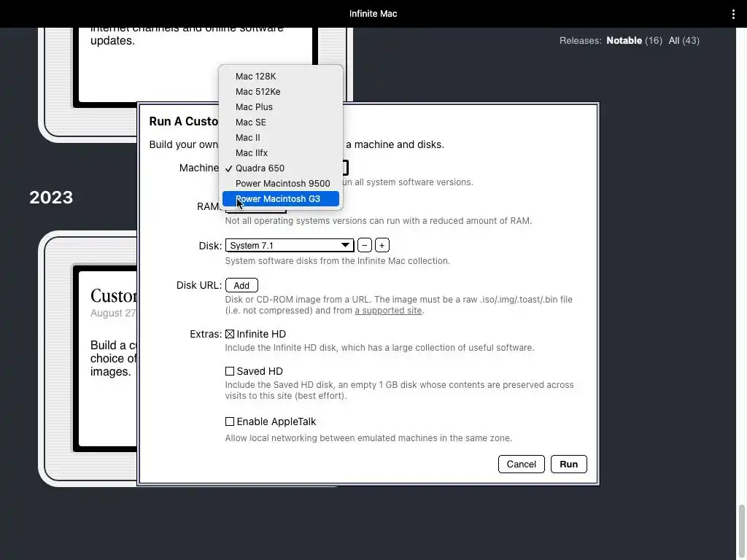Select Mac IIfx machine option
Screen dimensions: 747x560
281,152
